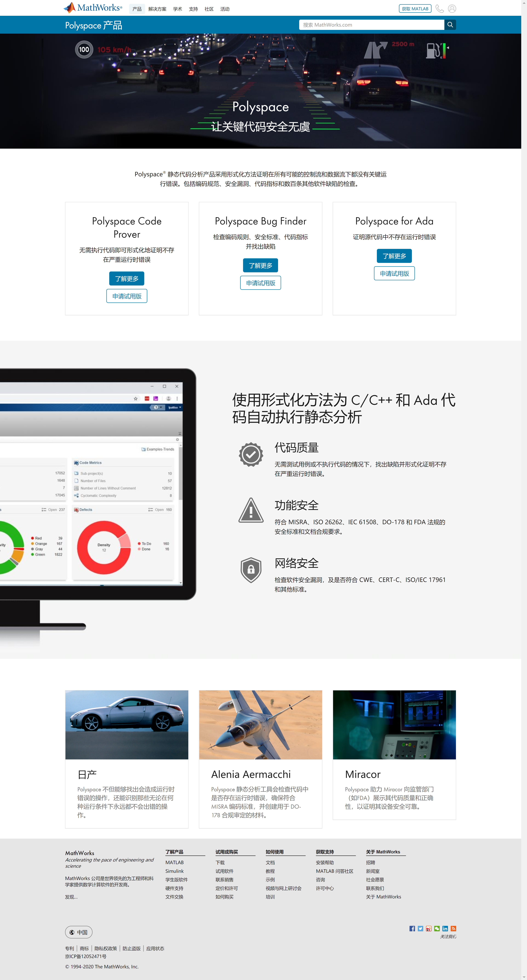Open the 学生版软件 footer link
Viewport: 527px width, 980px height.
[177, 880]
